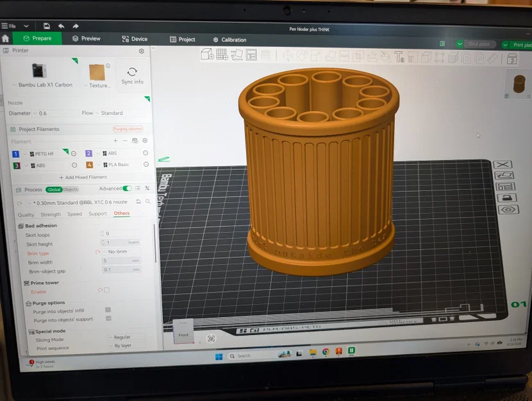Select the Rotate tool in the toolbar
The width and height of the screenshot is (532, 401).
302,56
